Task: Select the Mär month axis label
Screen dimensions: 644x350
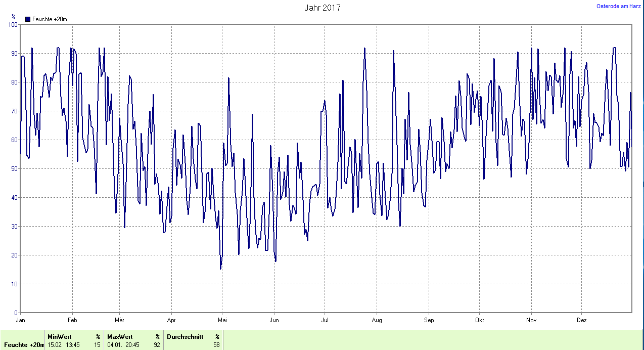Action: [120, 320]
